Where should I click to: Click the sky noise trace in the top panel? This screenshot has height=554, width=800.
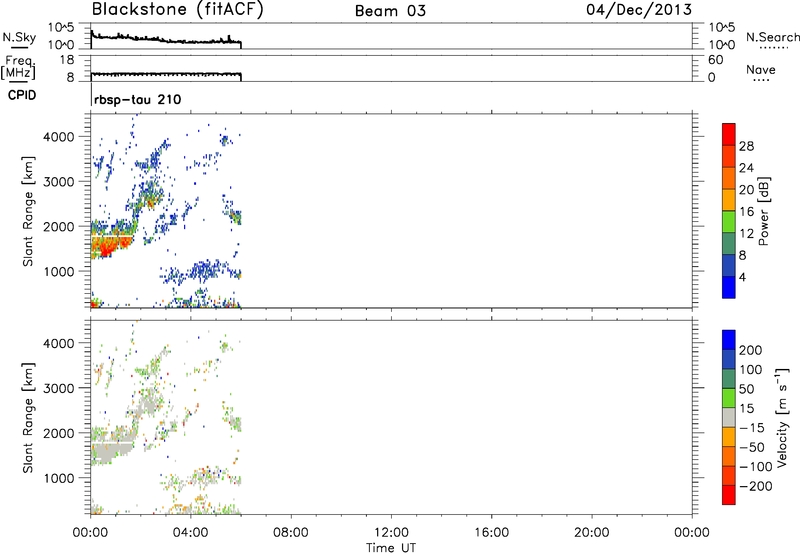(166, 40)
